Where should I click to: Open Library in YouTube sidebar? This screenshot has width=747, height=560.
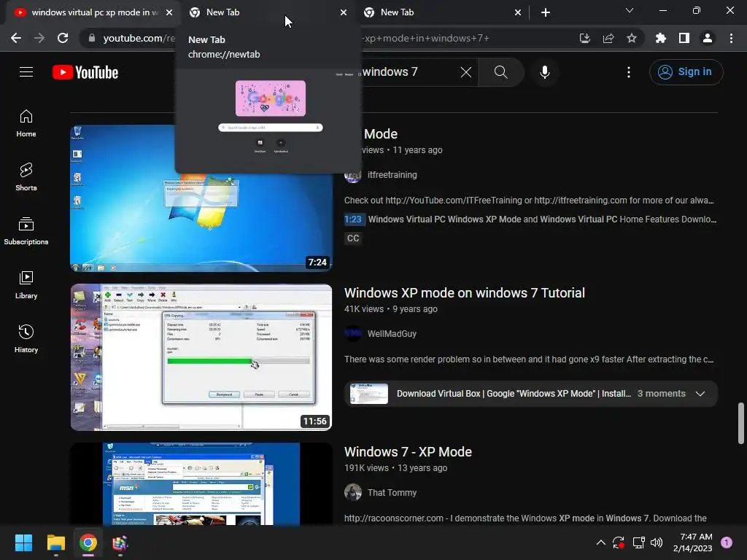point(26,285)
